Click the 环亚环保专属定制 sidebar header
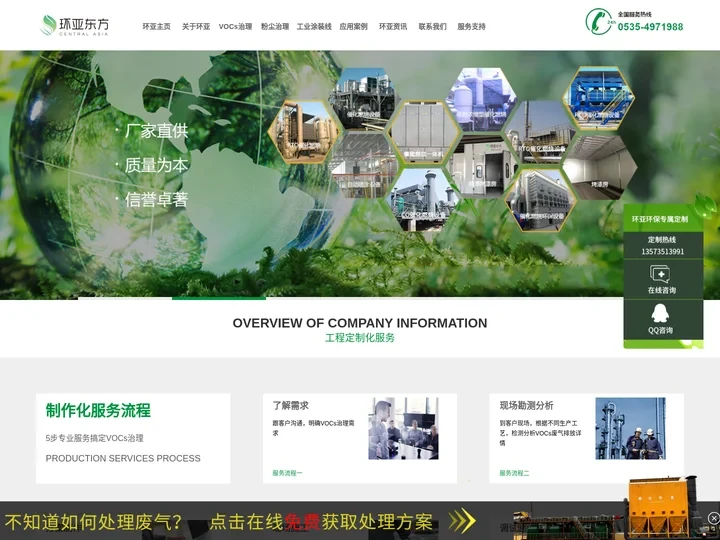Viewport: 720px width, 540px height. pyautogui.click(x=660, y=219)
